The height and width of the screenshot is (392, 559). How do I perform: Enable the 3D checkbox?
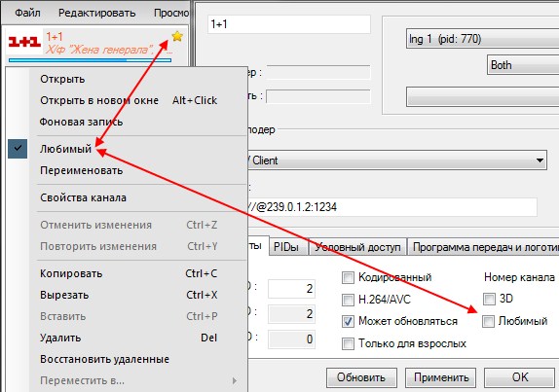click(489, 299)
